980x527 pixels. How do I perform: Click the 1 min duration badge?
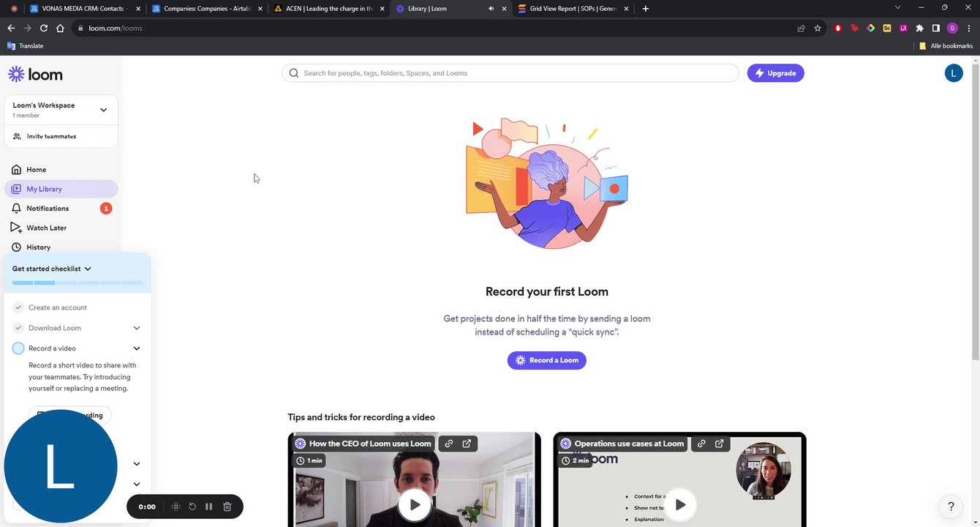pos(310,460)
